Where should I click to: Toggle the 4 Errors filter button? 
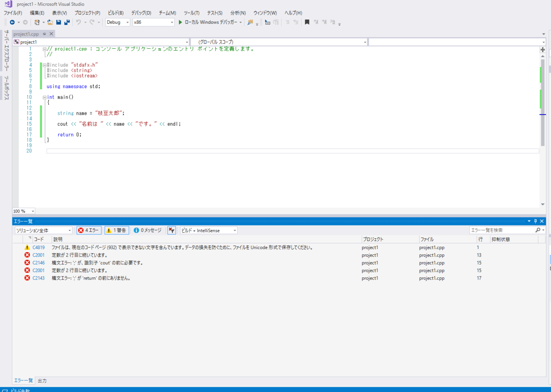pos(89,230)
